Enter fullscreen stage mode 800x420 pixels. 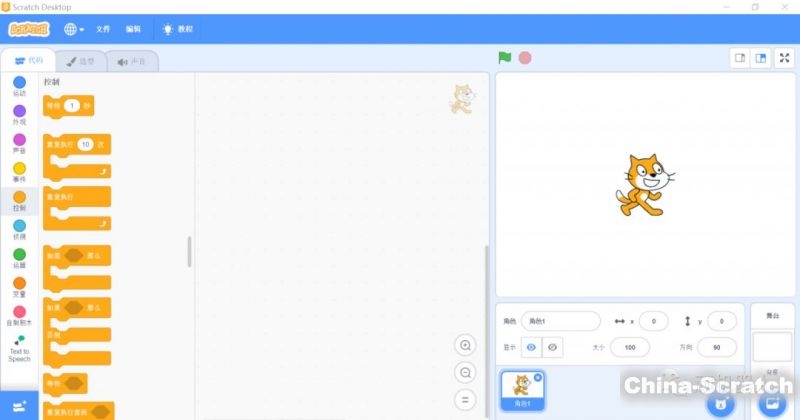[x=784, y=58]
